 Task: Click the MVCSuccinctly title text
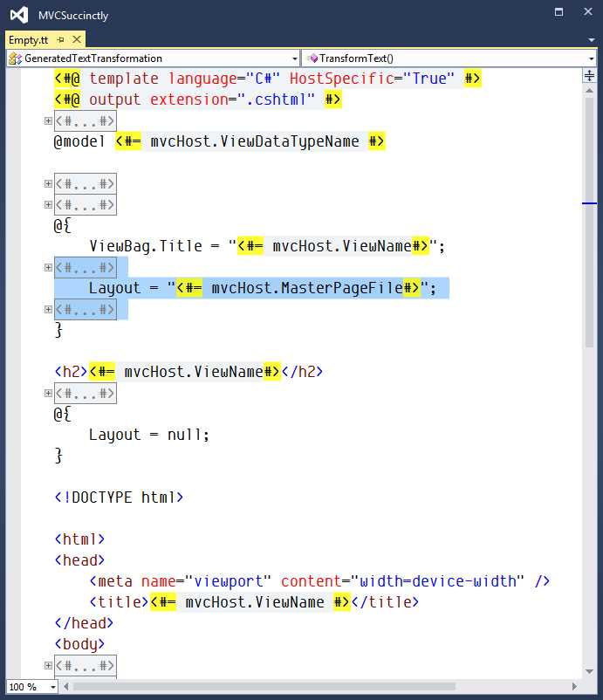[x=73, y=16]
